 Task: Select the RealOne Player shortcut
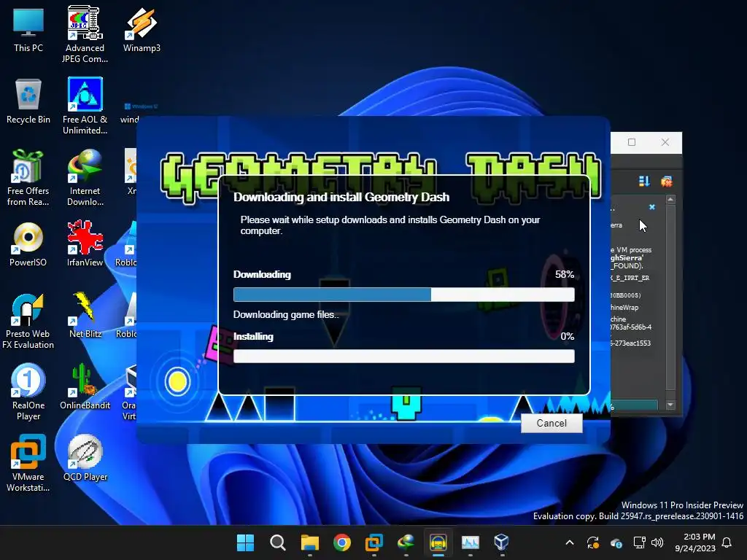(x=28, y=392)
